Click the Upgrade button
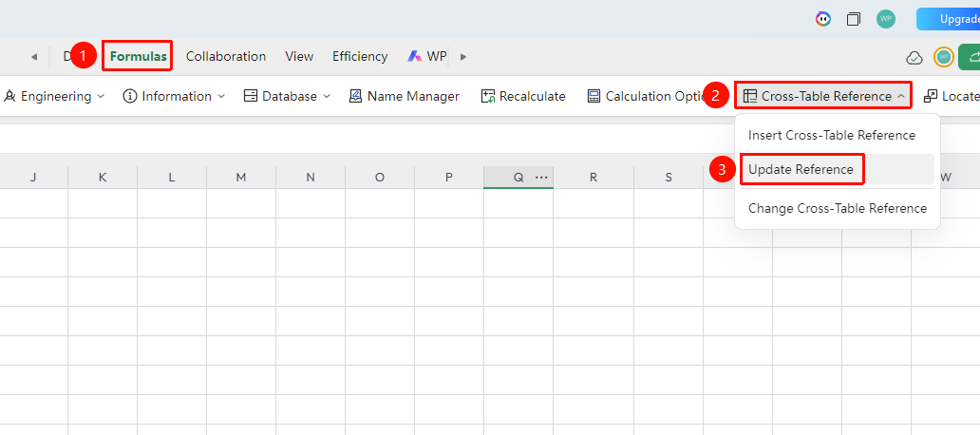 948,19
